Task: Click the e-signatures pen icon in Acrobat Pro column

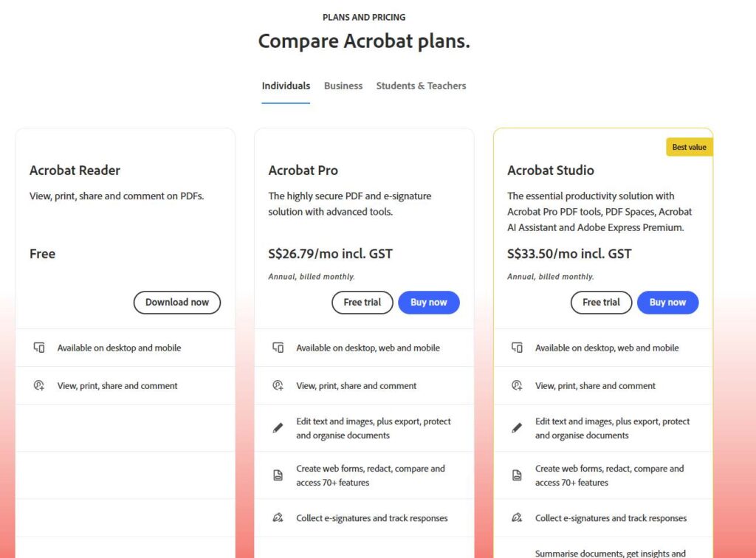Action: point(278,517)
